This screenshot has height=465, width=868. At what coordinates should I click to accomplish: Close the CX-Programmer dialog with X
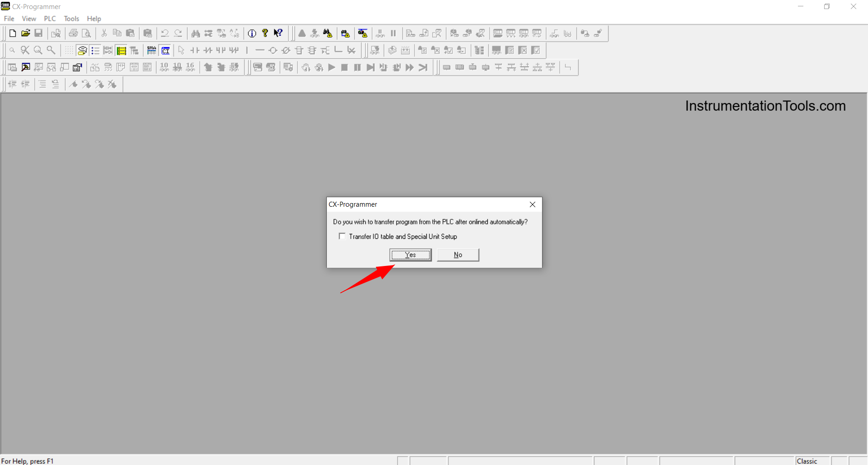tap(533, 204)
